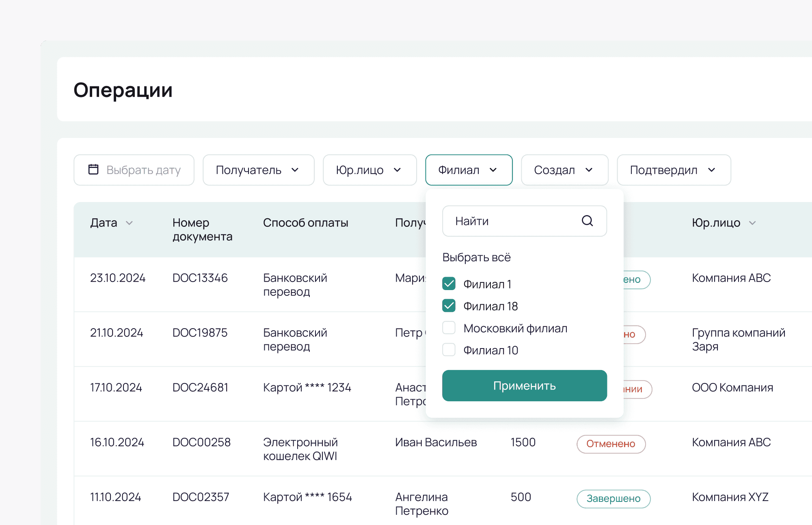Expand the Юр.лицо filter dropdown

pyautogui.click(x=369, y=170)
